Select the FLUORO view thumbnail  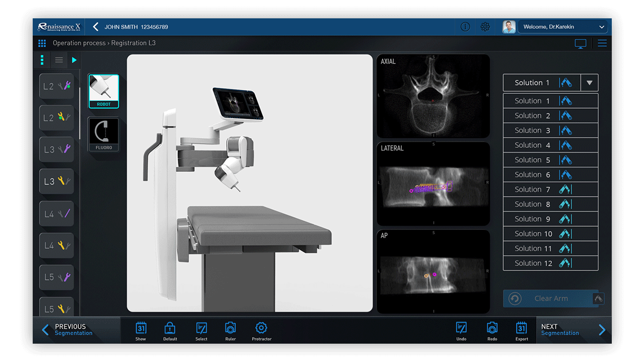[x=104, y=134]
